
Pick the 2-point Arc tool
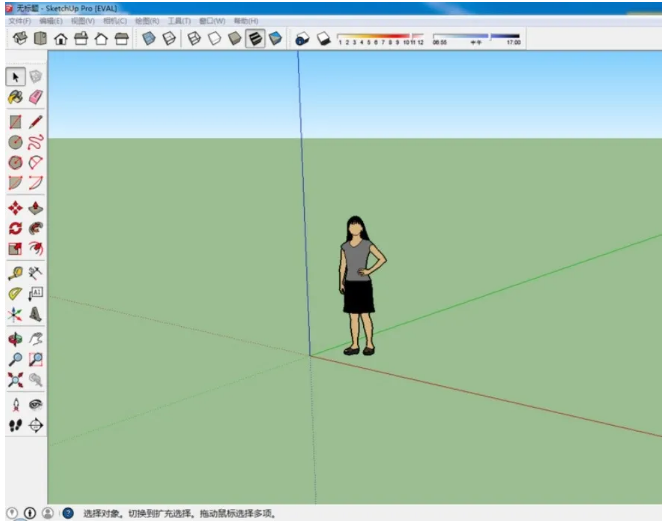(36, 183)
